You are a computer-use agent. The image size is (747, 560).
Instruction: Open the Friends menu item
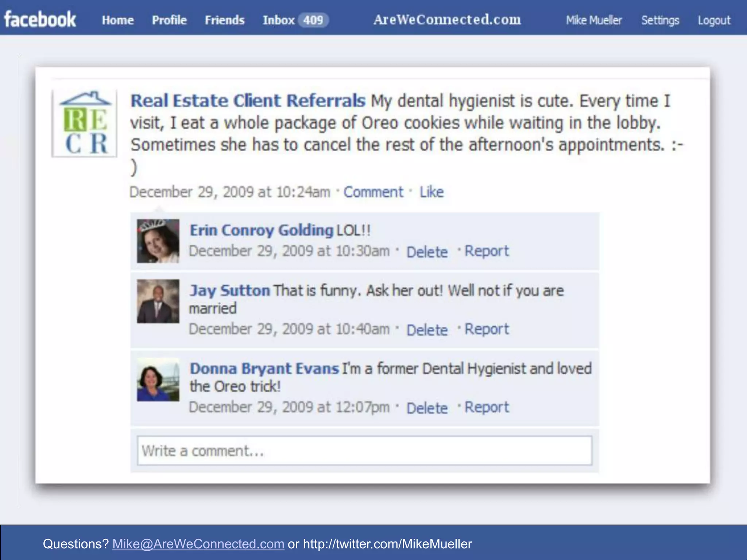(x=224, y=20)
